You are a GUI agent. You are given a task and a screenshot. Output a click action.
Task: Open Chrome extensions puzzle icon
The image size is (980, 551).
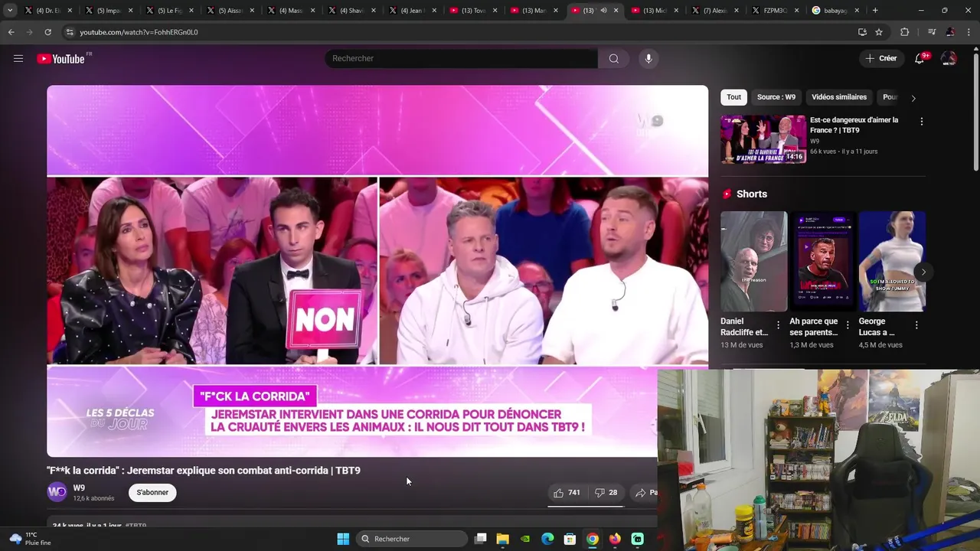coord(904,32)
